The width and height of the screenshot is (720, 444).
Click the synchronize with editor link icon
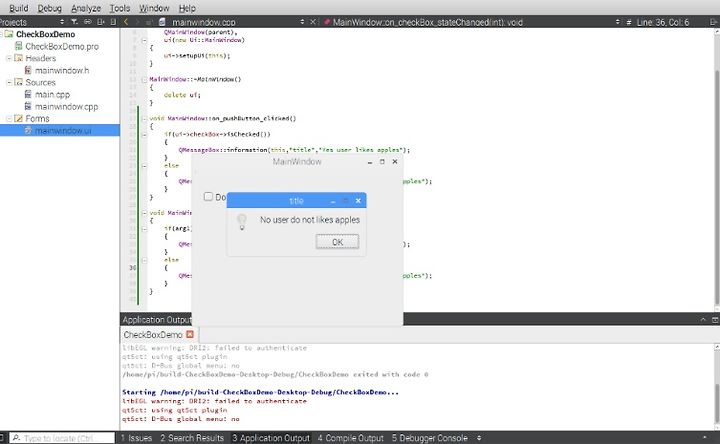coord(87,22)
